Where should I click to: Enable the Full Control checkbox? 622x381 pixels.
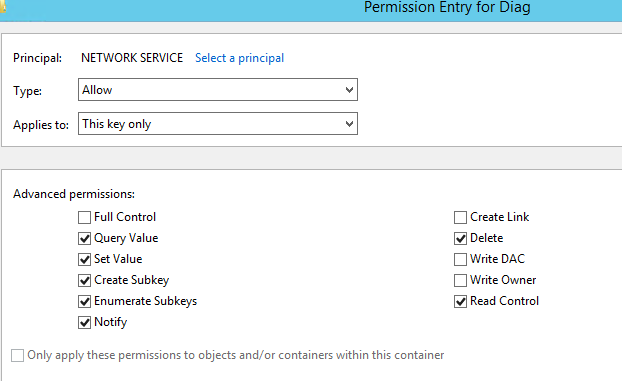click(x=84, y=217)
